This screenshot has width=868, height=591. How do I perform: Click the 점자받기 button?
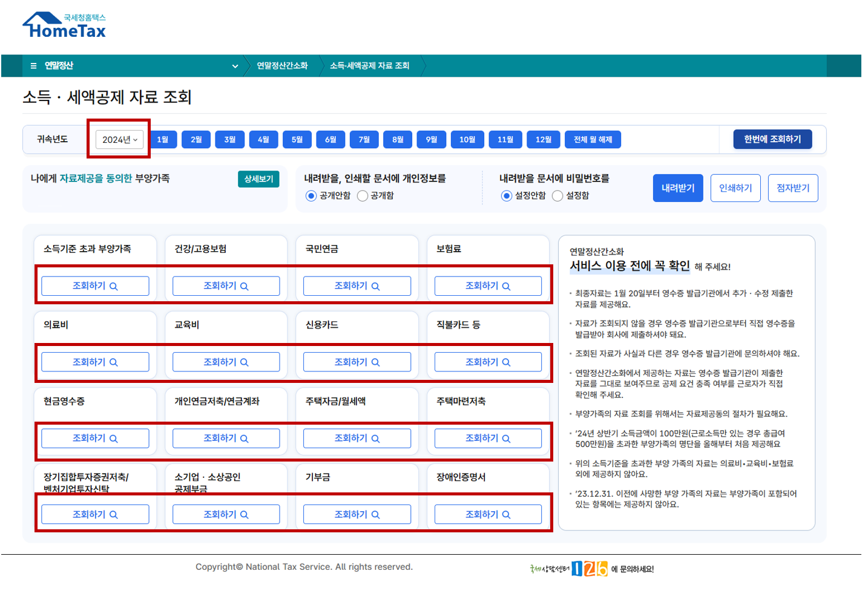793,188
